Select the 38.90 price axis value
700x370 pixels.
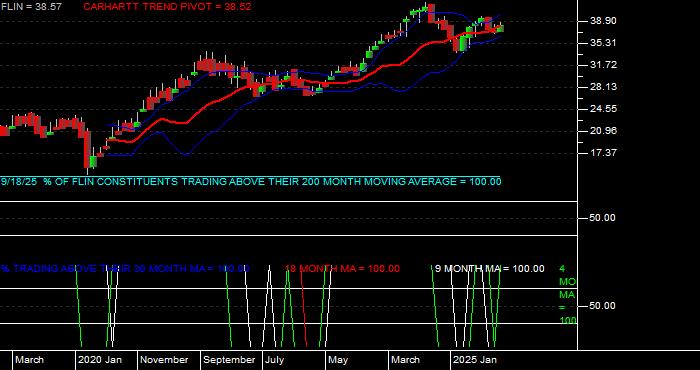[603, 21]
